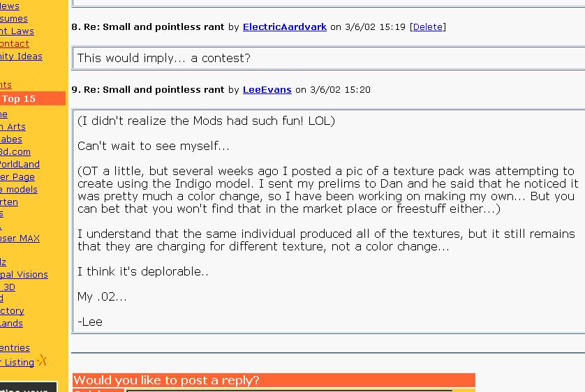Open the Poser MAX sidebar link
Screen dimensions: 585x392
tap(20, 239)
